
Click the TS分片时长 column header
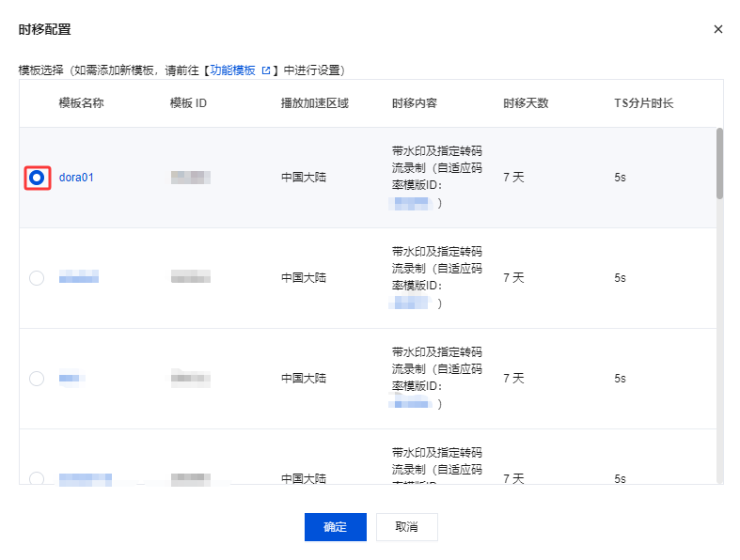point(643,103)
